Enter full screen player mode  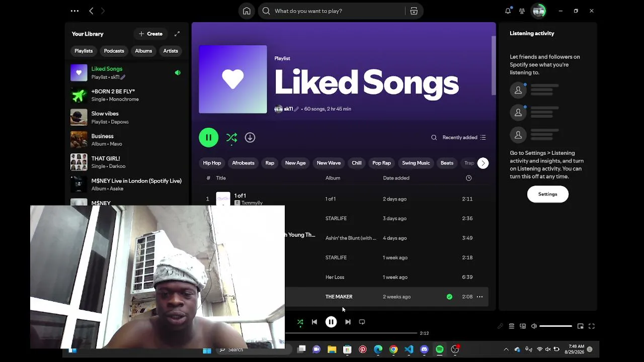click(x=592, y=326)
